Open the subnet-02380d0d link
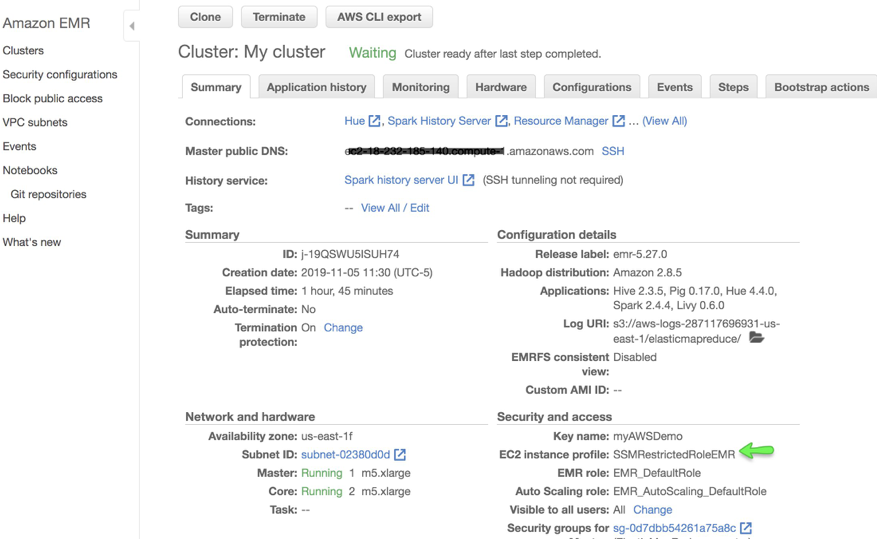Viewport: 877px width, 539px height. pos(346,455)
